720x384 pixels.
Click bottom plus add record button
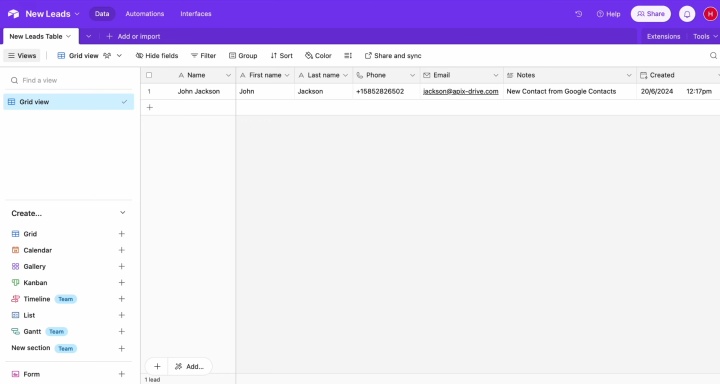(x=157, y=367)
